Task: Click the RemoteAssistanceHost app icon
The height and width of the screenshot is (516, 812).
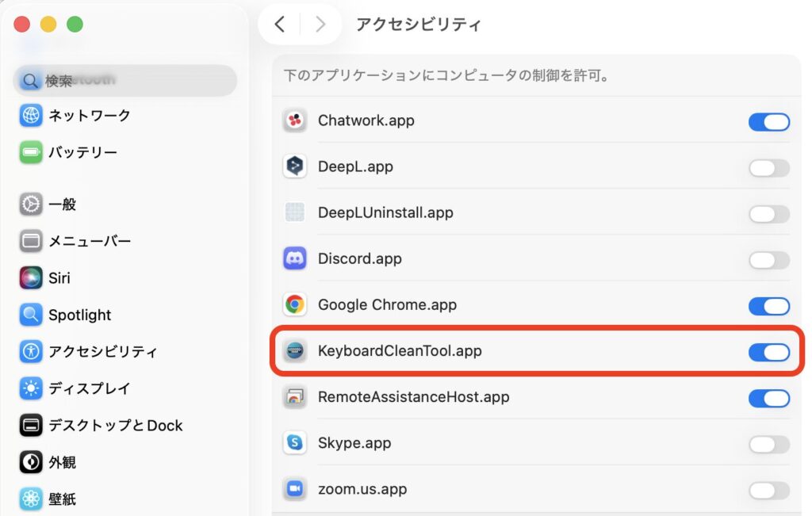Action: coord(295,397)
